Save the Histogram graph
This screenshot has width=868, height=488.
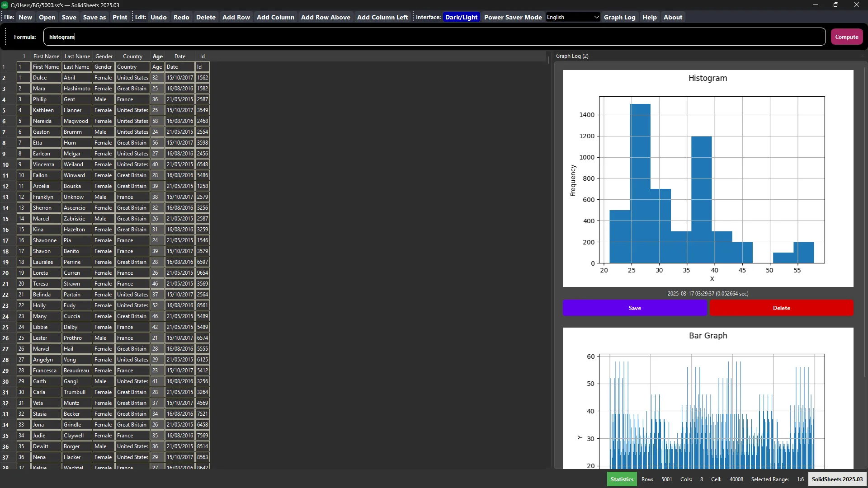coord(635,308)
